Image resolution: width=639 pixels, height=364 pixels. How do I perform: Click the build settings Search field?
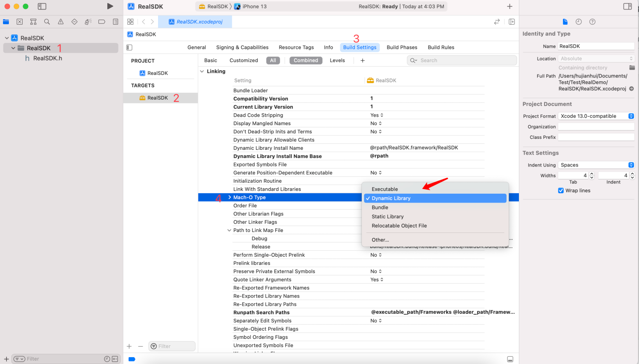tap(462, 60)
